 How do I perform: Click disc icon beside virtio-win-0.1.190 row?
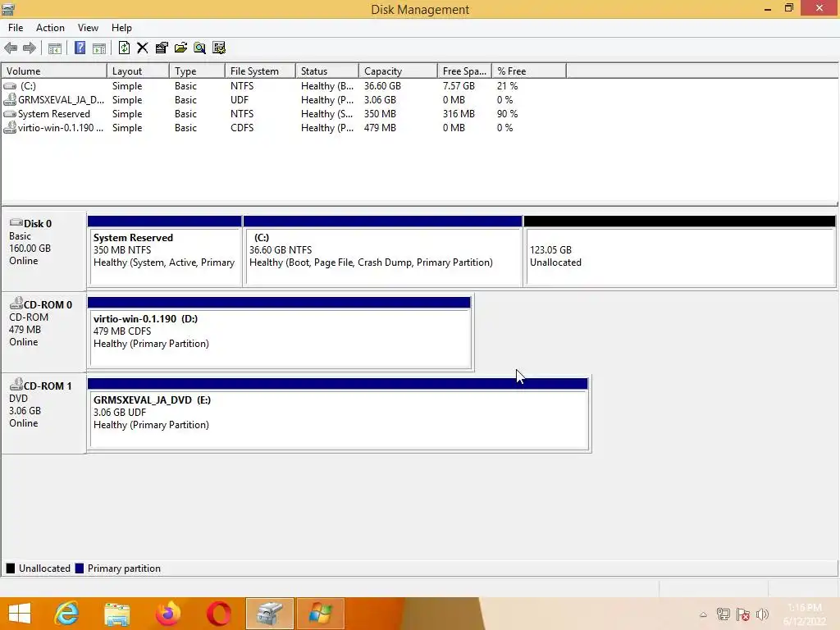pyautogui.click(x=10, y=127)
